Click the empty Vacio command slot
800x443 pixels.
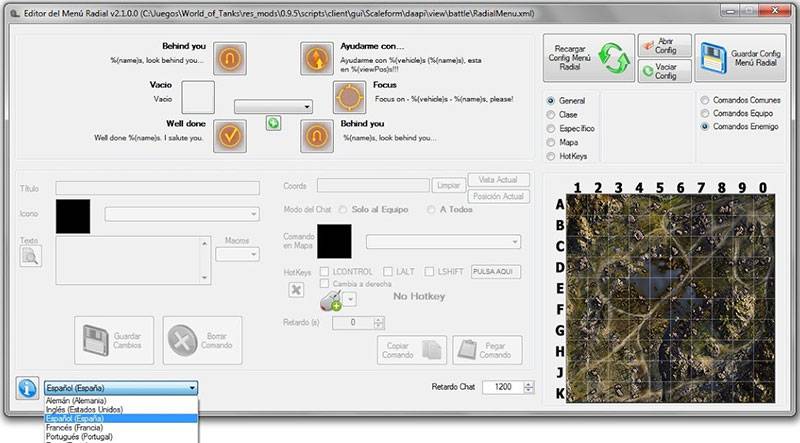(x=198, y=97)
